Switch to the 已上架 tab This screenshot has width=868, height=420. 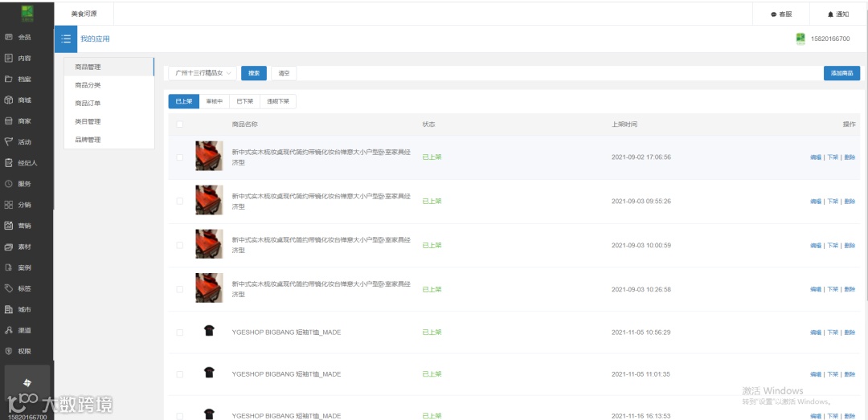184,101
